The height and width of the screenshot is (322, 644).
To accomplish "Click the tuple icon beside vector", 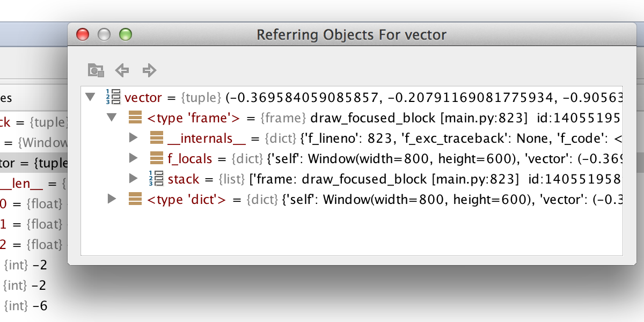I will pyautogui.click(x=113, y=98).
